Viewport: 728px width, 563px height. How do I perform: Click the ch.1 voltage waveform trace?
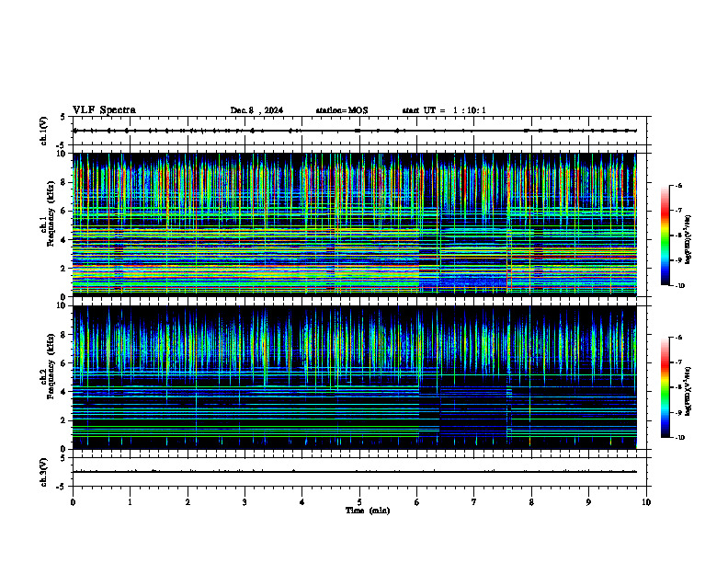coord(354,131)
